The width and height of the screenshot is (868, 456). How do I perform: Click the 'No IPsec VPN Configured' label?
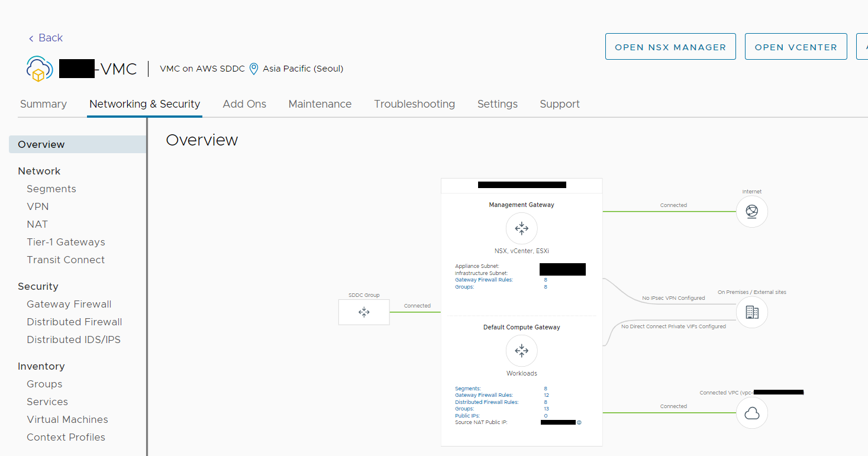pyautogui.click(x=673, y=298)
